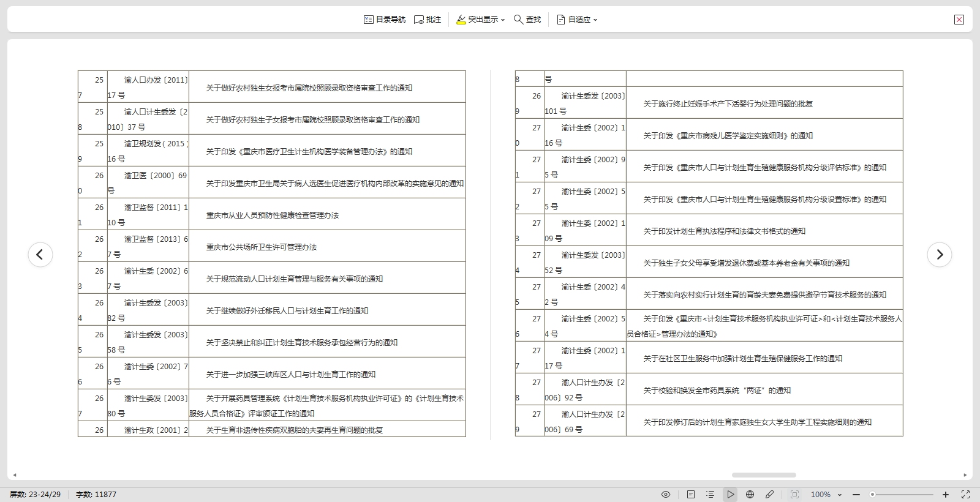Image resolution: width=980 pixels, height=502 pixels.
Task: Go to the previous screen arrow
Action: [x=40, y=255]
